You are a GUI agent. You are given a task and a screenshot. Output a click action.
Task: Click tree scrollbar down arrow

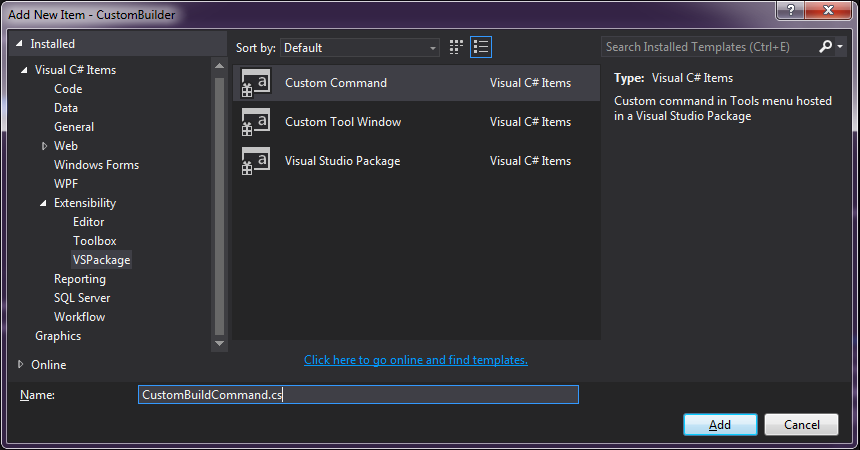click(x=219, y=344)
